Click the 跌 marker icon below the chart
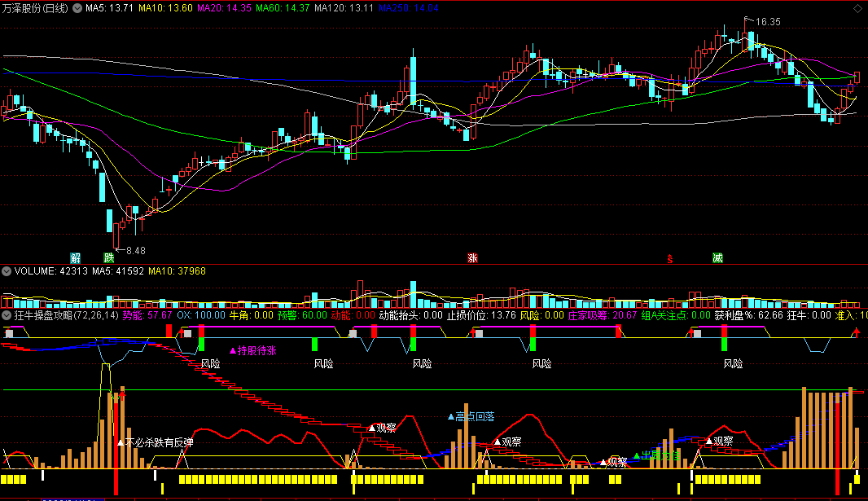This screenshot has height=501, width=868. tap(109, 258)
